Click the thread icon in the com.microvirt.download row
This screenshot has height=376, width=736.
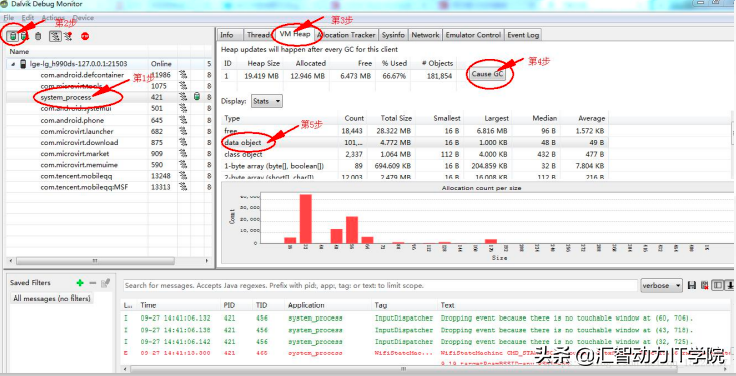[x=183, y=143]
